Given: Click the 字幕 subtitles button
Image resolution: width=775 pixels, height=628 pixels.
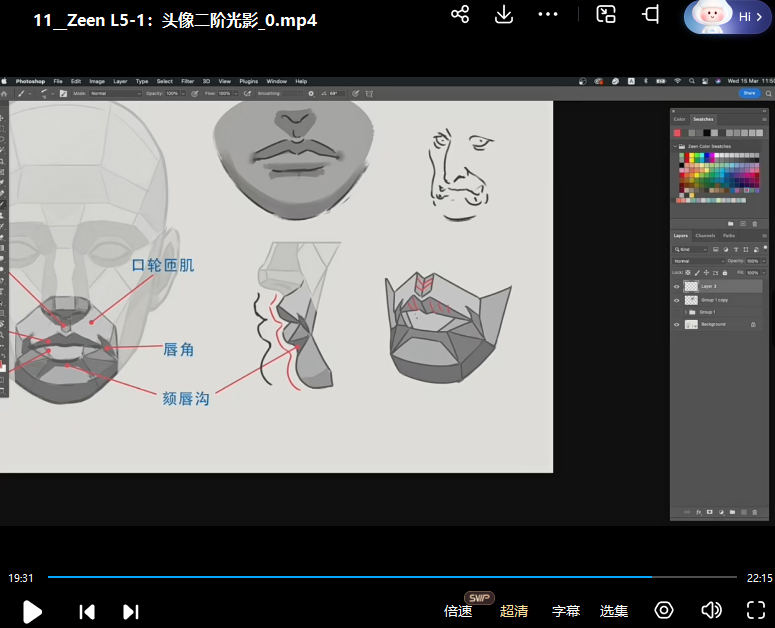Looking at the screenshot, I should pos(566,611).
